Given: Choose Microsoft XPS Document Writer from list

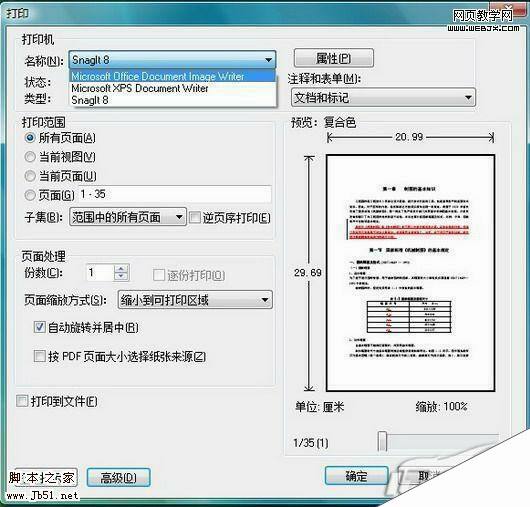Looking at the screenshot, I should (173, 88).
